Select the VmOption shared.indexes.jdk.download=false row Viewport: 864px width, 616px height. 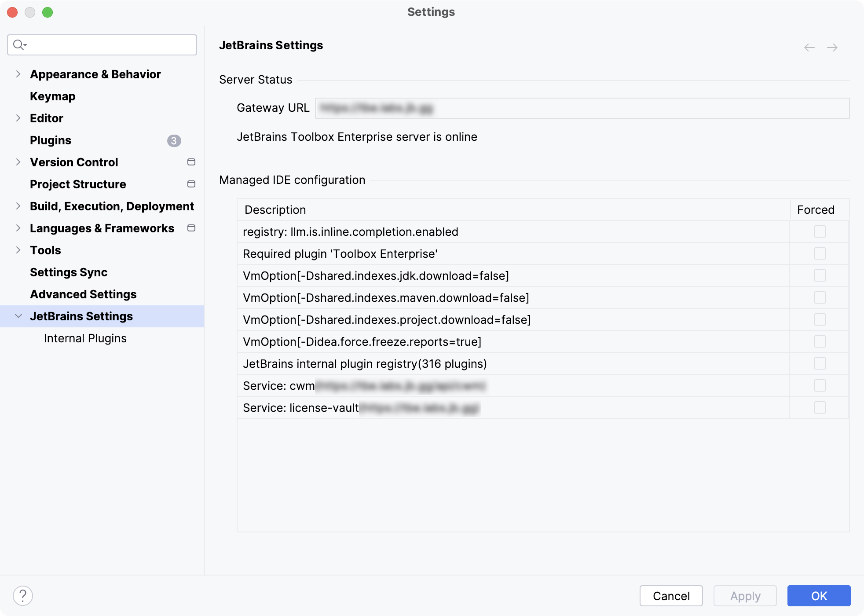pyautogui.click(x=543, y=275)
